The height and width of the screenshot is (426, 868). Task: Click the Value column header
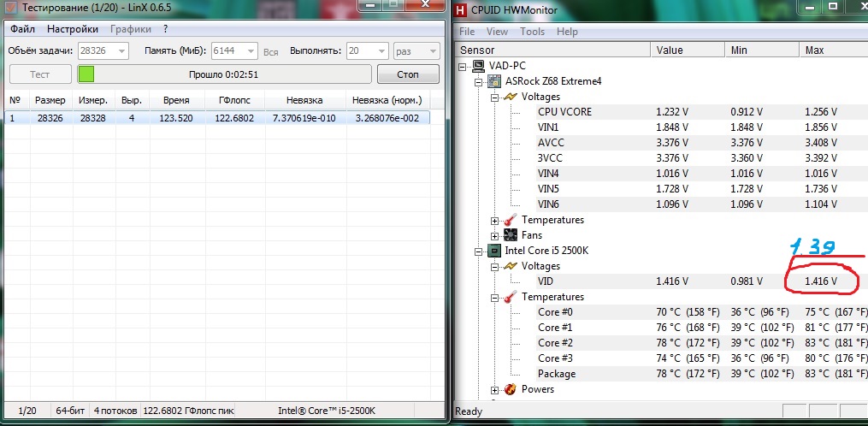point(688,50)
